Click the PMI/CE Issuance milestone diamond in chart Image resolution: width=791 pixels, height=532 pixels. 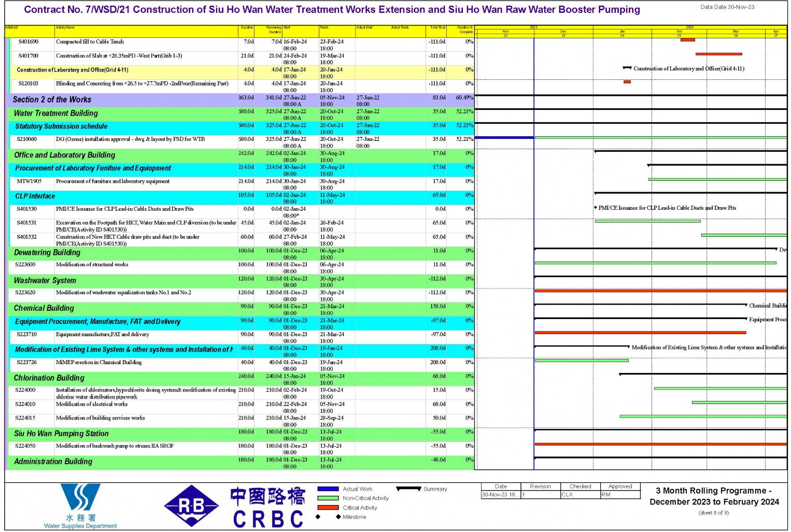coord(595,208)
